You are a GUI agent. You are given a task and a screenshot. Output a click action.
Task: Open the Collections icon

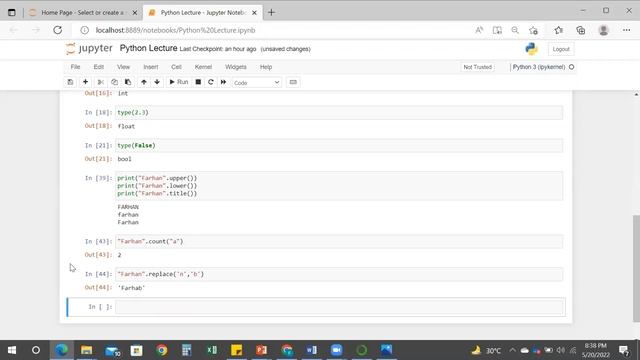(580, 30)
